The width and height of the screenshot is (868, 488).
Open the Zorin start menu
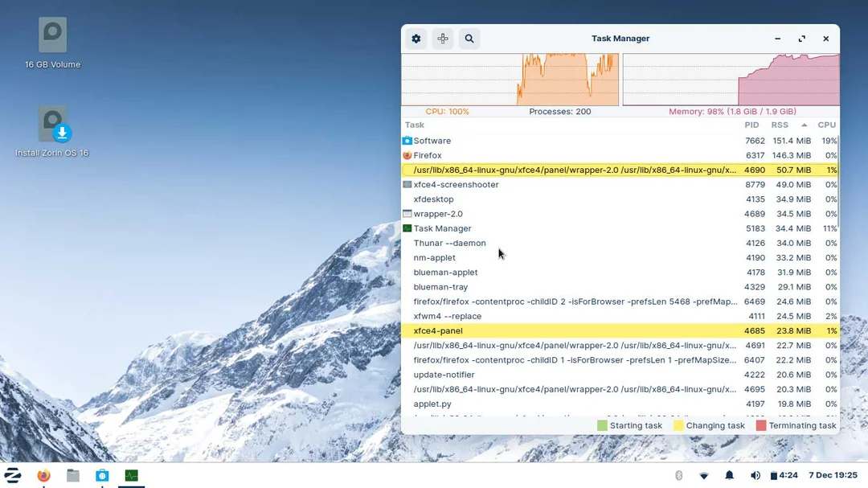(13, 475)
